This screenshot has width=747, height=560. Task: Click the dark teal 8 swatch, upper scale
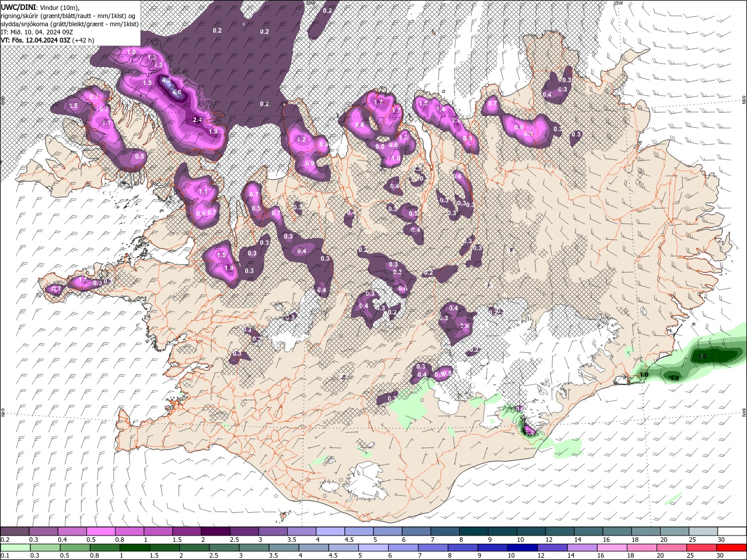(x=474, y=531)
